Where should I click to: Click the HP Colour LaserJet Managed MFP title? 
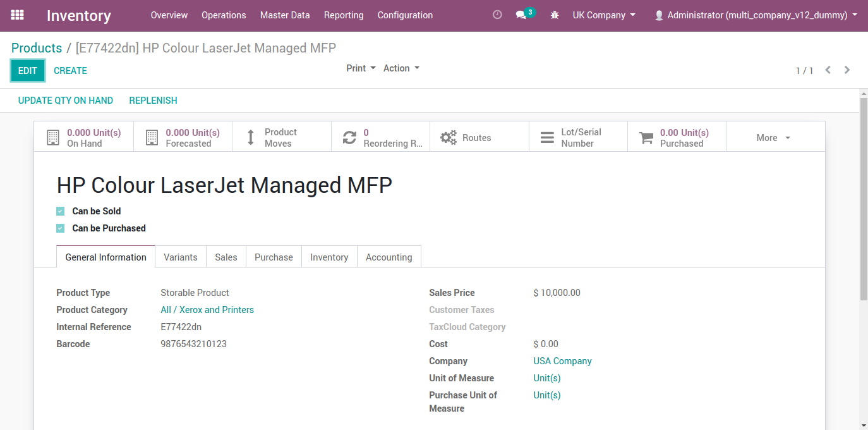(224, 185)
